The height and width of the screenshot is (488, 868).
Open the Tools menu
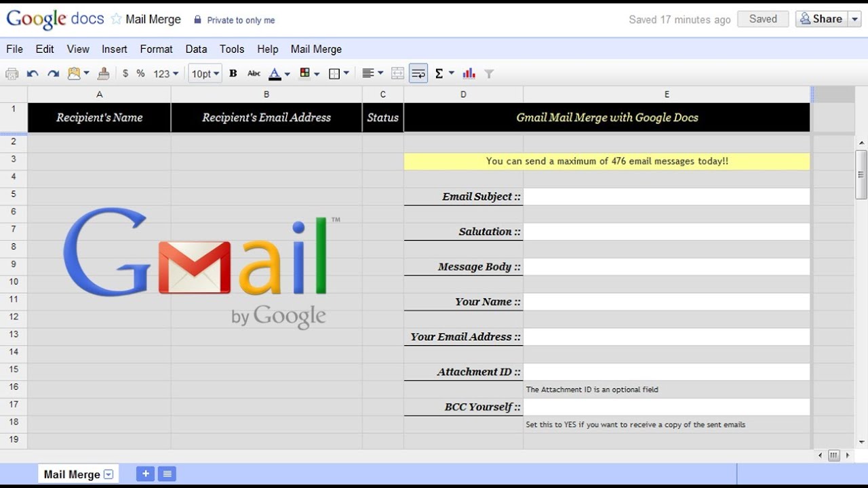point(232,49)
